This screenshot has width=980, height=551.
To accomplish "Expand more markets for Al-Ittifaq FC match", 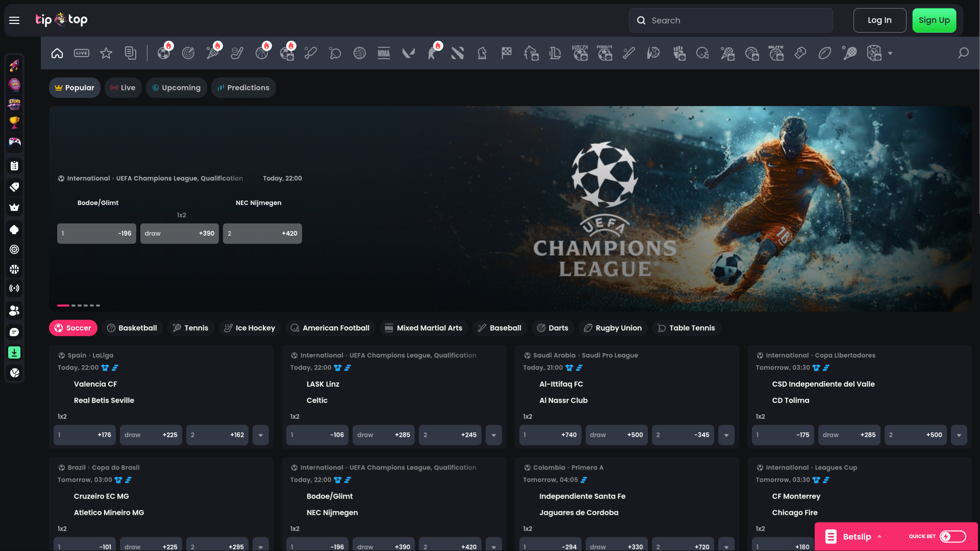I will (x=726, y=435).
